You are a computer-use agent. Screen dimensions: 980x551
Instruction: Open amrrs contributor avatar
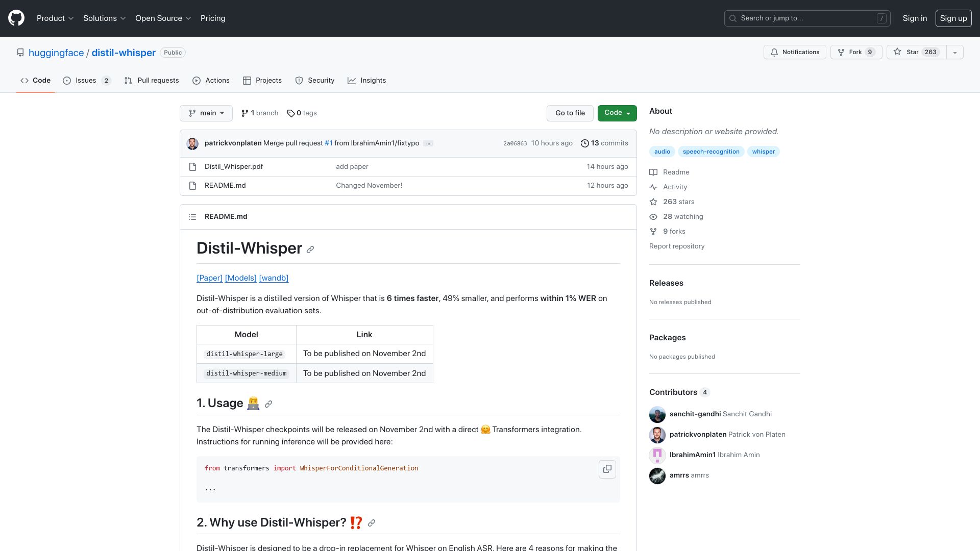(657, 475)
